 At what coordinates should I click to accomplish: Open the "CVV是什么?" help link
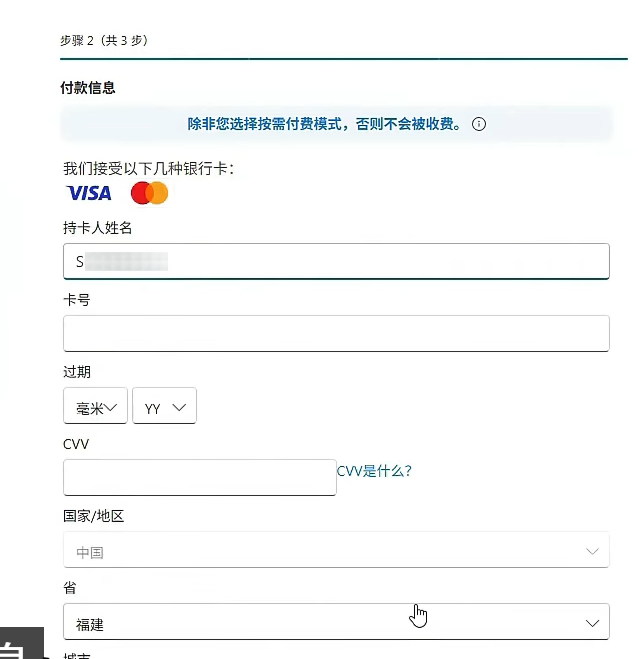click(x=374, y=470)
